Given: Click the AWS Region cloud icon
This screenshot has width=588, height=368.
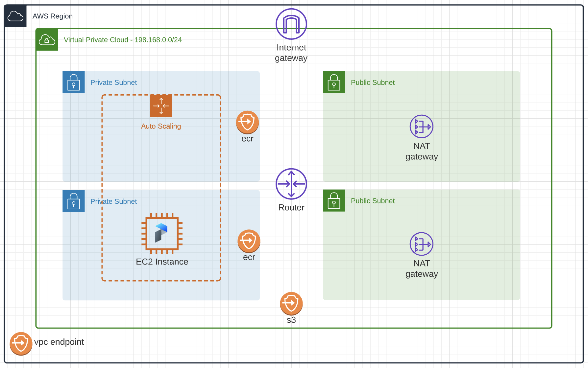Looking at the screenshot, I should coord(15,16).
